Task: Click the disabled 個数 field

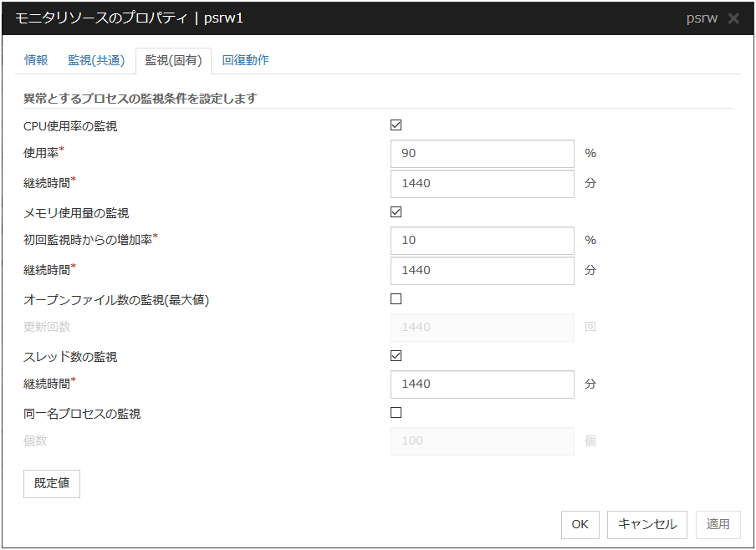Action: (x=482, y=441)
